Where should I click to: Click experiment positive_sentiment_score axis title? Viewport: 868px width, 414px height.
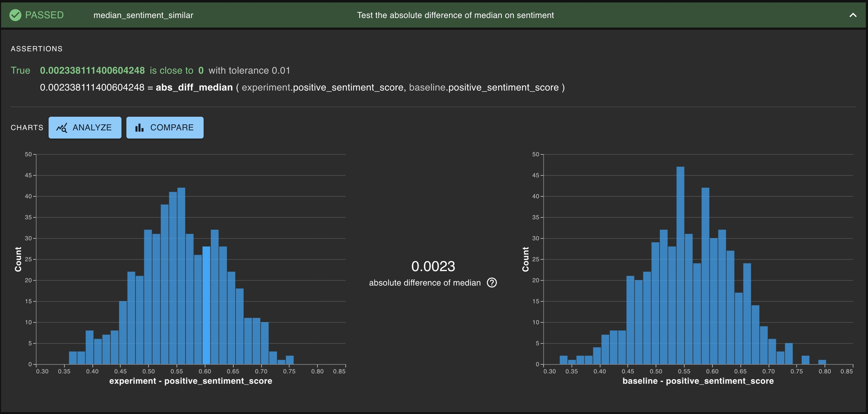pos(191,381)
